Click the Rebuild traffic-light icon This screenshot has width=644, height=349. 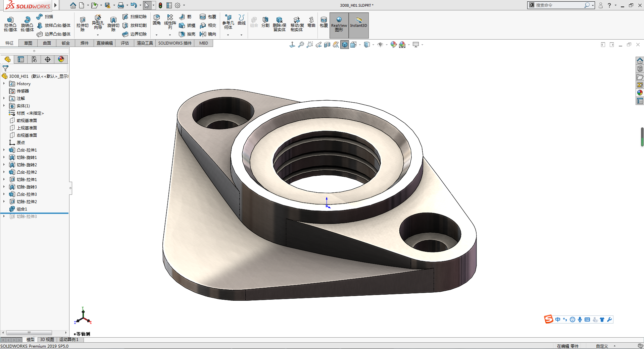[160, 5]
